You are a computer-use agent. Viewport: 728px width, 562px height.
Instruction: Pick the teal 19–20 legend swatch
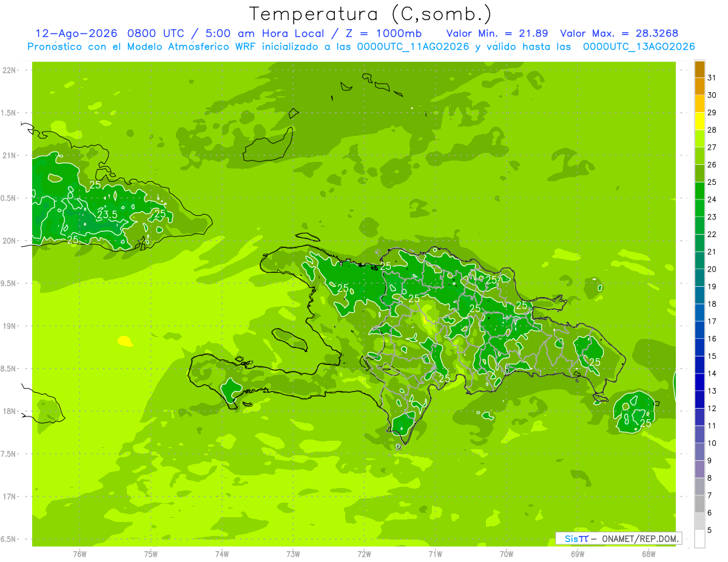[x=699, y=278]
